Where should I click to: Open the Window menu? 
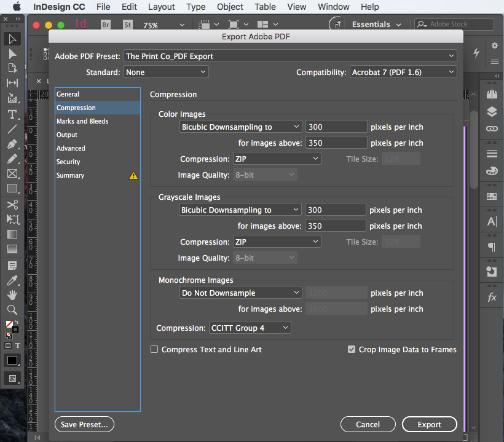333,7
